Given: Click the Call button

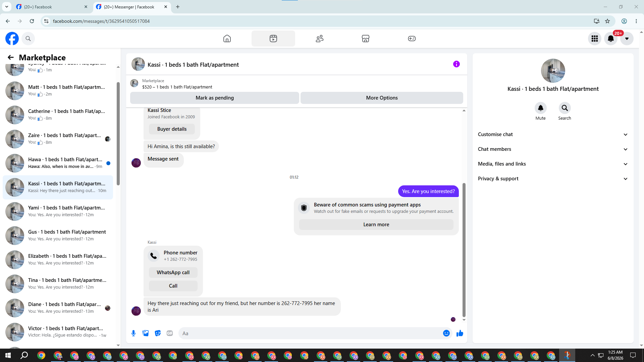Looking at the screenshot, I should (173, 286).
